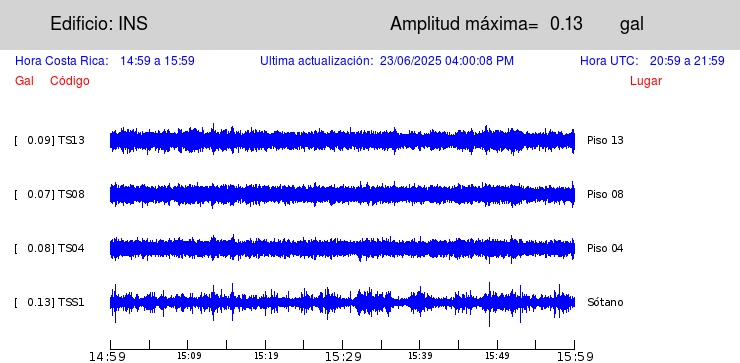740x363 pixels.
Task: Click the timestamp 23/06/2025 04:00:08 PM
Action: pos(446,61)
